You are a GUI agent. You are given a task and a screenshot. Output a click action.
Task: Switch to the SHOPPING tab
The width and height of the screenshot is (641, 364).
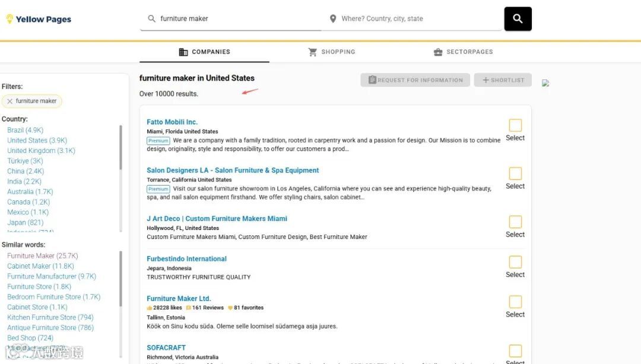332,52
